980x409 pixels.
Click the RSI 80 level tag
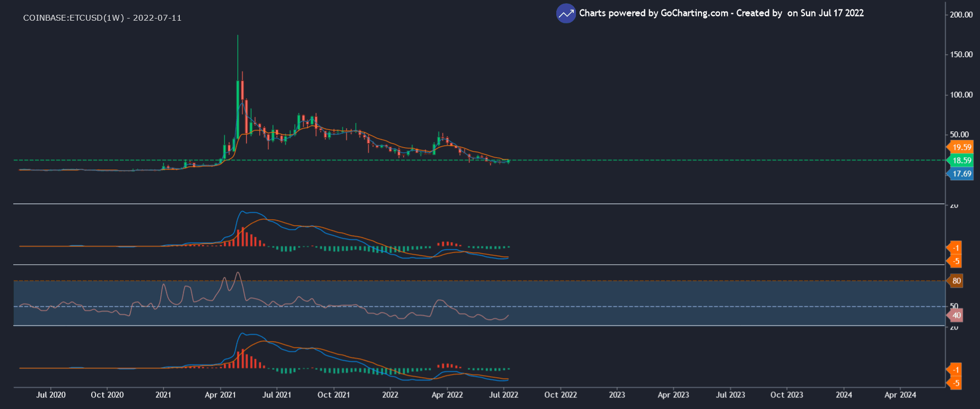coord(956,281)
